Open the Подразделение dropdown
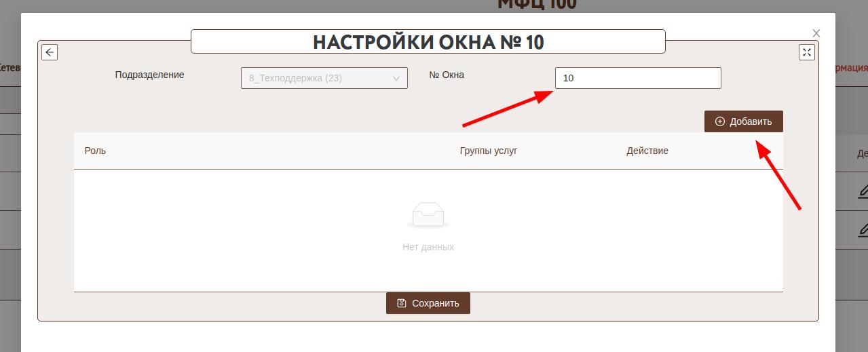 (324, 78)
